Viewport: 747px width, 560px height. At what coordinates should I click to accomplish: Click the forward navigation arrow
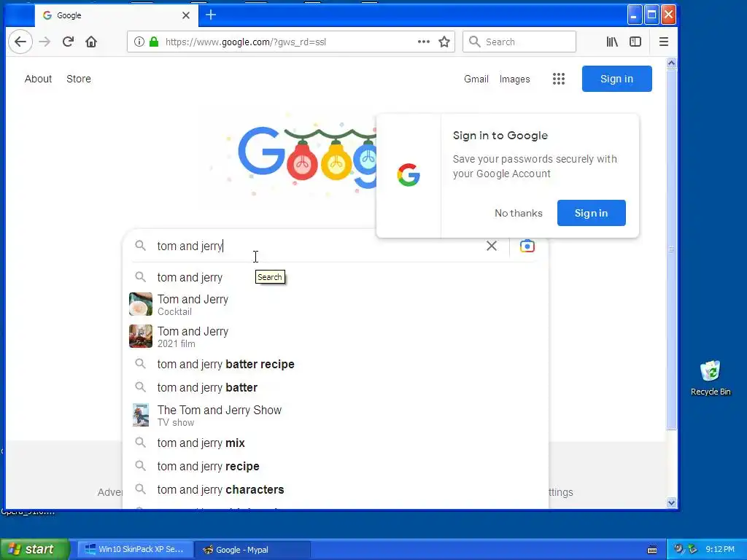coord(44,42)
